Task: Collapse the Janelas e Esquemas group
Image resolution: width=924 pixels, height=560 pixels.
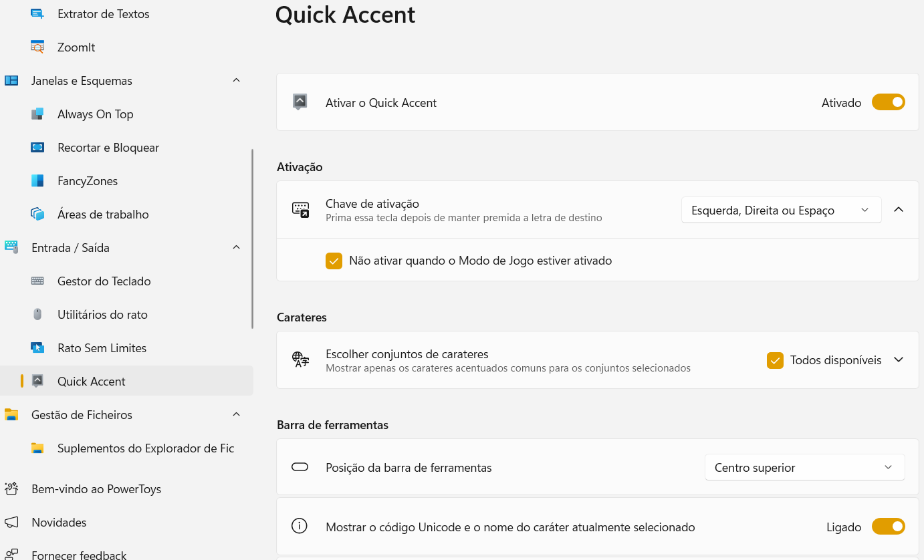Action: (x=236, y=81)
